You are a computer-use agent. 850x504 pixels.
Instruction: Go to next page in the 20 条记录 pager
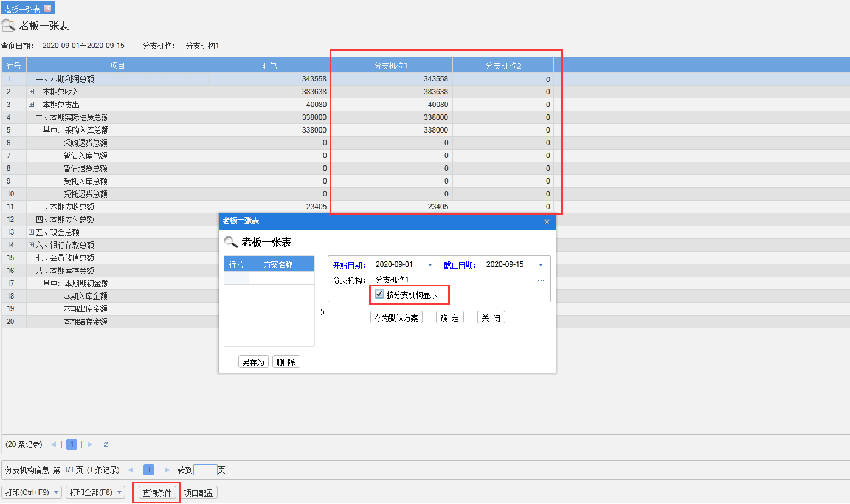[x=90, y=444]
